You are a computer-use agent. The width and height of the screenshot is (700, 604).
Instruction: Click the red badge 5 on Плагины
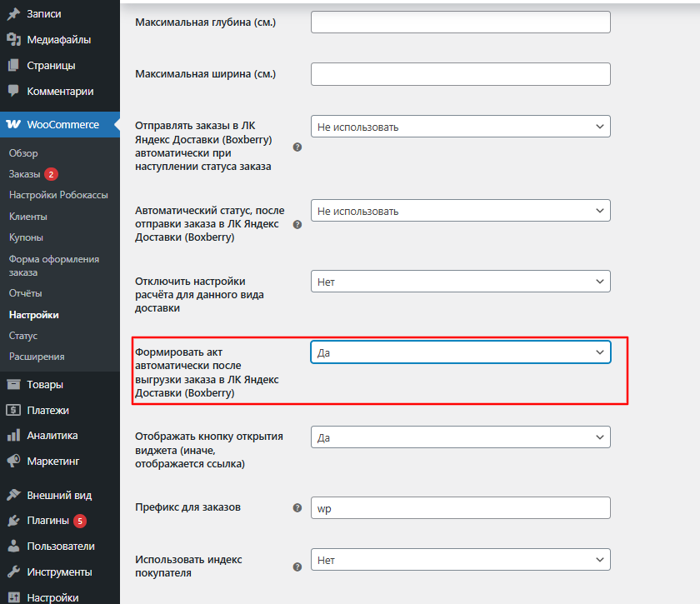coord(80,521)
